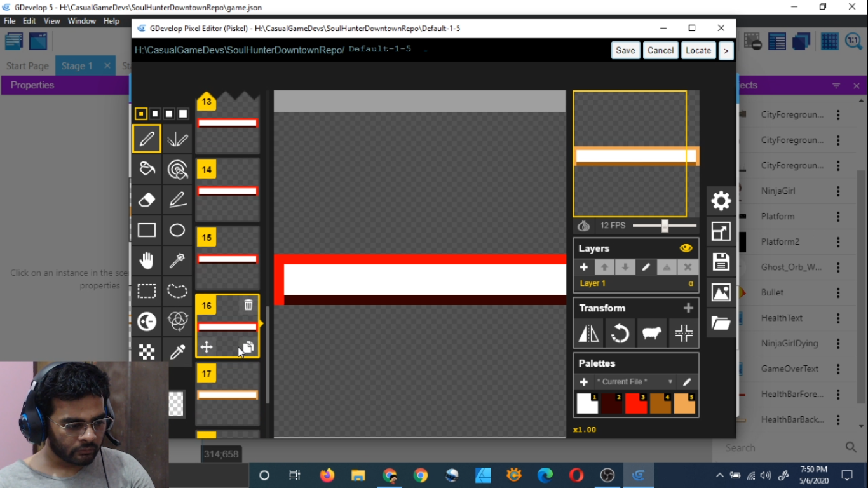Select the Color Picker eyedropper tool
Screen dimensions: 868x488
tap(177, 351)
